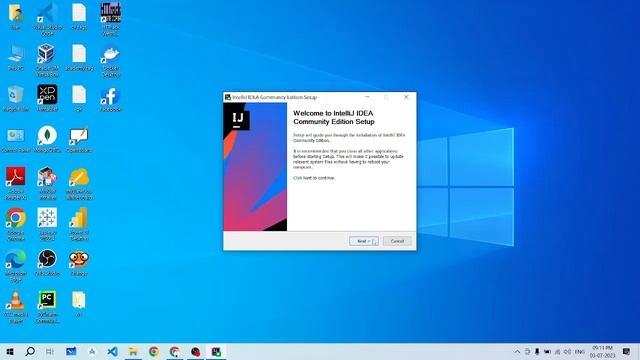640x360 pixels.
Task: Select the Docker Desktop shortcut icon
Action: (111, 60)
